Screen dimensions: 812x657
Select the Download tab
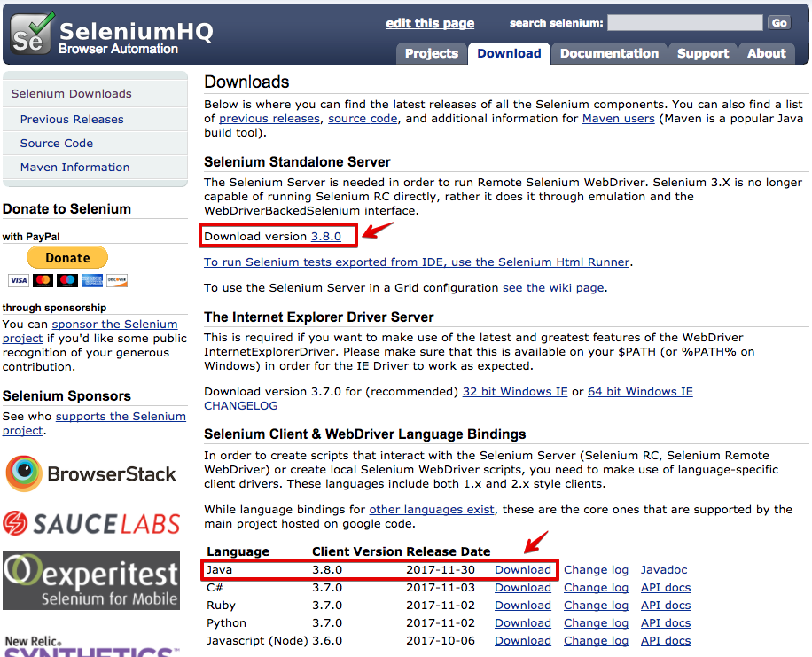509,53
